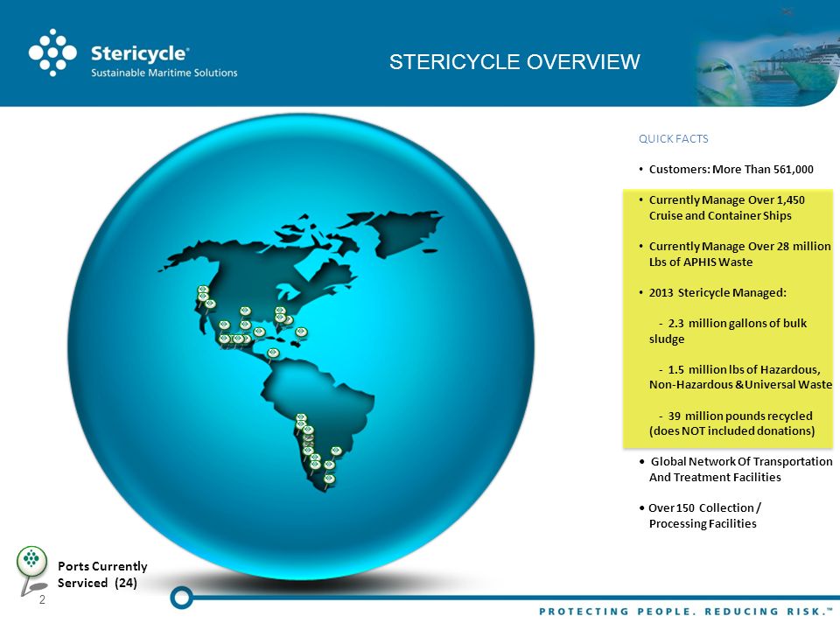Click 'Lbs of APHIS Waste' line
The image size is (840, 630).
(701, 262)
